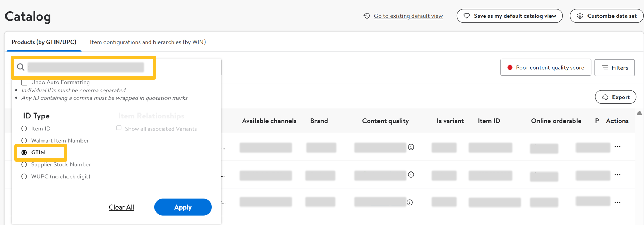Click the Clear All link
This screenshot has width=644, height=225.
tap(121, 207)
